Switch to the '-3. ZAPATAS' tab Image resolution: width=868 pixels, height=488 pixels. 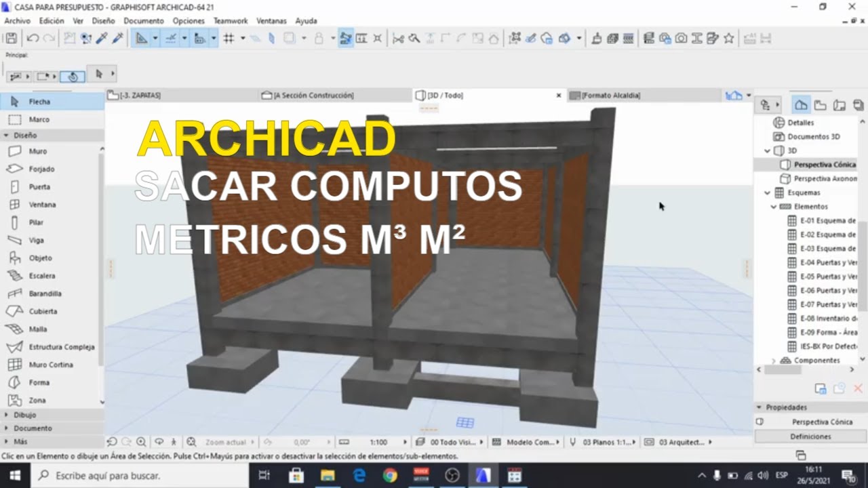183,96
